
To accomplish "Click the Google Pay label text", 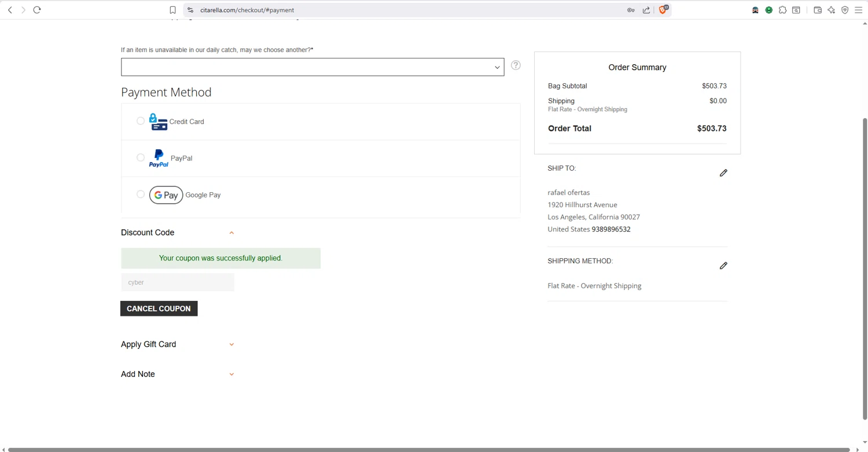I will coord(203,195).
